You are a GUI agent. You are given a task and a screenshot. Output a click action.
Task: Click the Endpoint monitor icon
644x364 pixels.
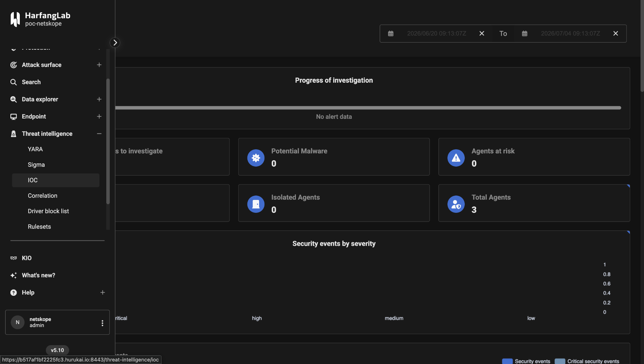(x=14, y=117)
